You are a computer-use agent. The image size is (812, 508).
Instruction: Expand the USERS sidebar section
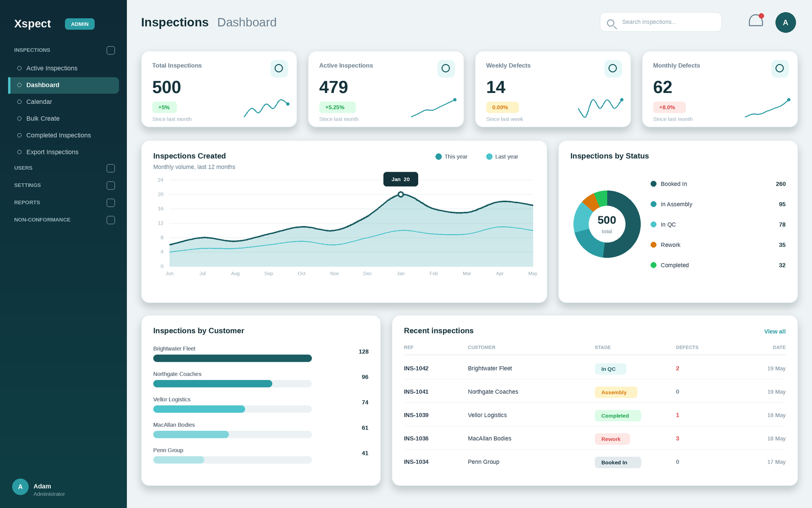click(111, 168)
